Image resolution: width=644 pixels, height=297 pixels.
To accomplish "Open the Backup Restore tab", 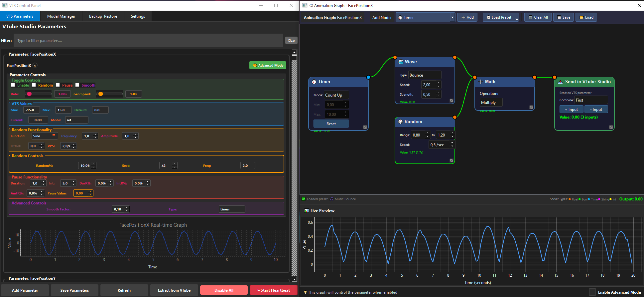I will pos(103,16).
